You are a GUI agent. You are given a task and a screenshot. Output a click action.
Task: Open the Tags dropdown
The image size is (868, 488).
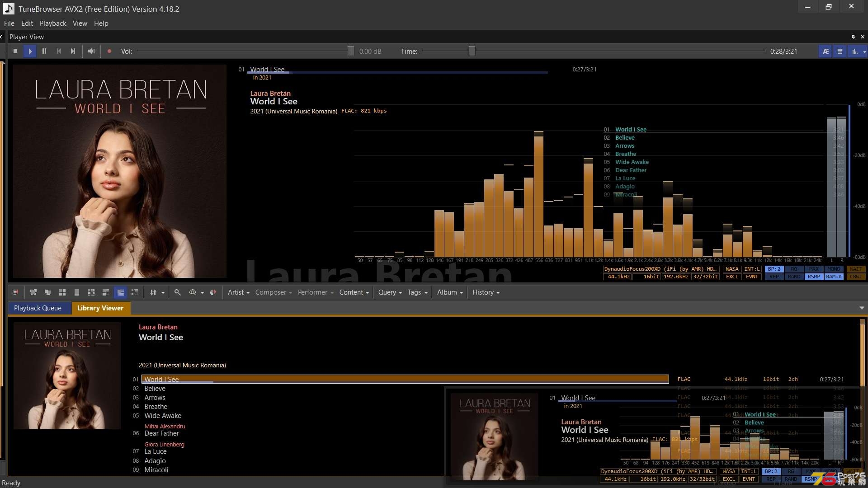coord(417,292)
